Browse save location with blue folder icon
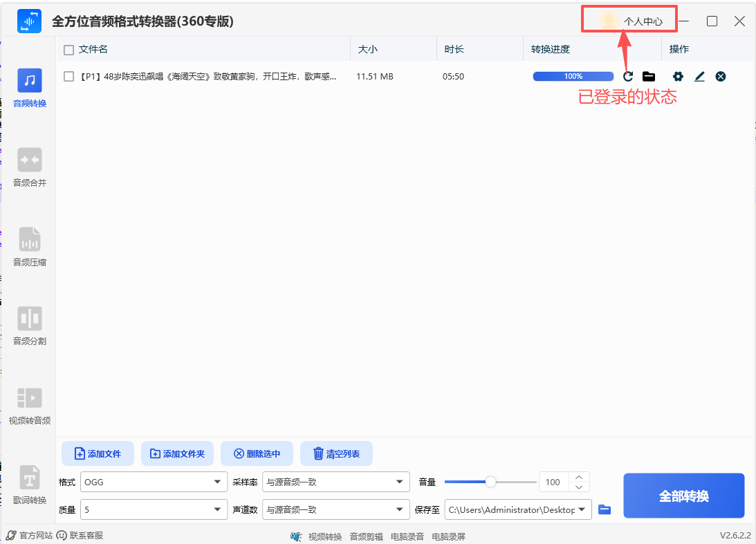The width and height of the screenshot is (756, 544). (605, 510)
